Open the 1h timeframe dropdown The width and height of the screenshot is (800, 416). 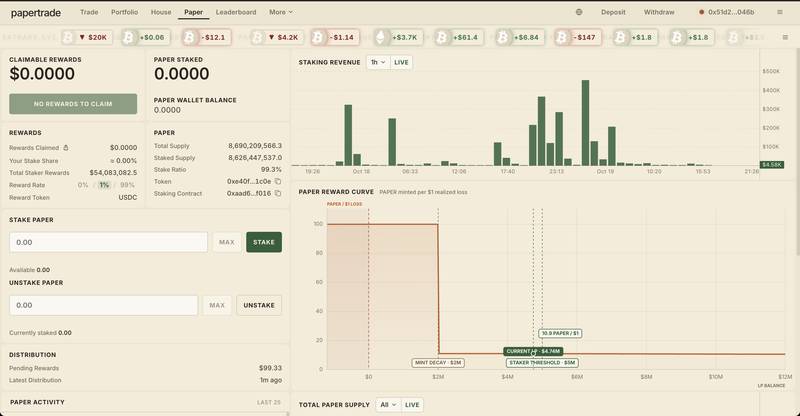378,62
